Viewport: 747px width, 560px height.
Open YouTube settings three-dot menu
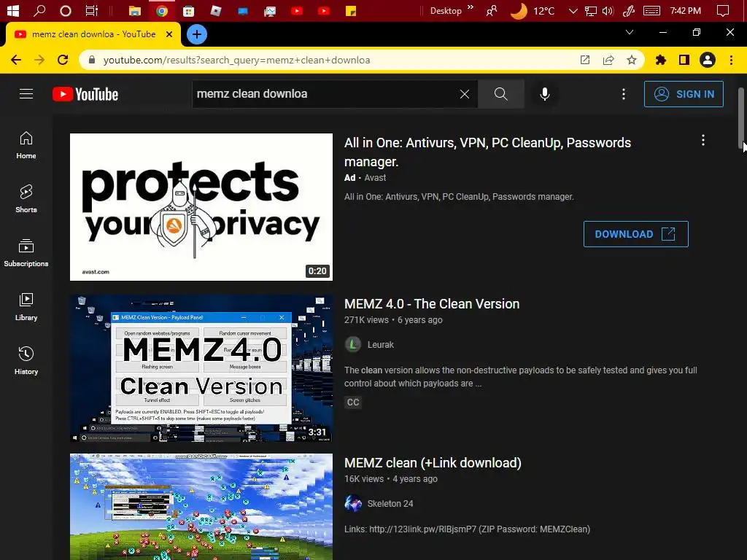[x=624, y=94]
